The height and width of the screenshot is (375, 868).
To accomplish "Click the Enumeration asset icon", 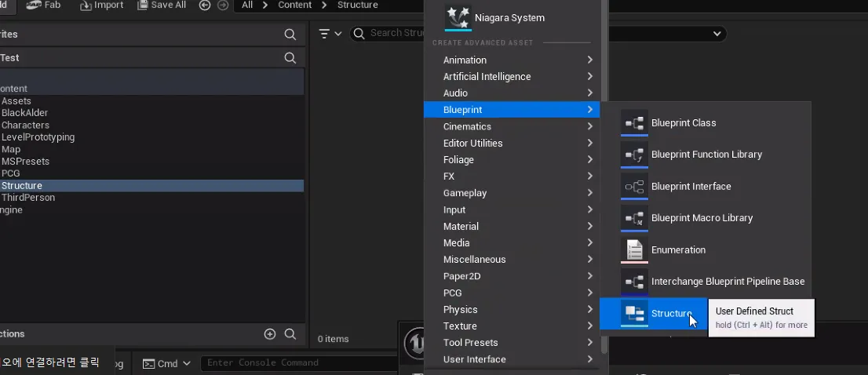I will tap(634, 250).
